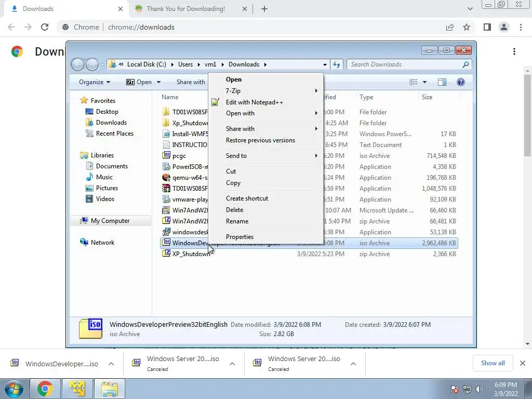Image resolution: width=532 pixels, height=399 pixels.
Task: Click Share with in Explorer toolbar
Action: [191, 82]
